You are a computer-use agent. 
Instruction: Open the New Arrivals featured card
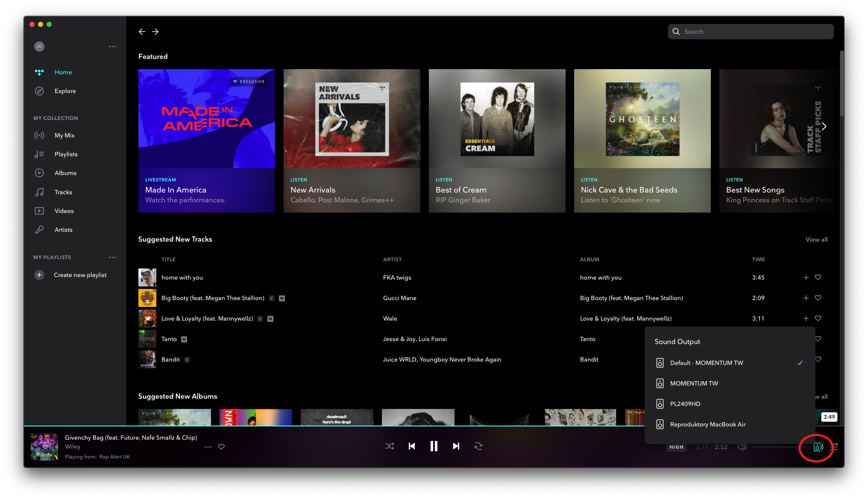[352, 141]
